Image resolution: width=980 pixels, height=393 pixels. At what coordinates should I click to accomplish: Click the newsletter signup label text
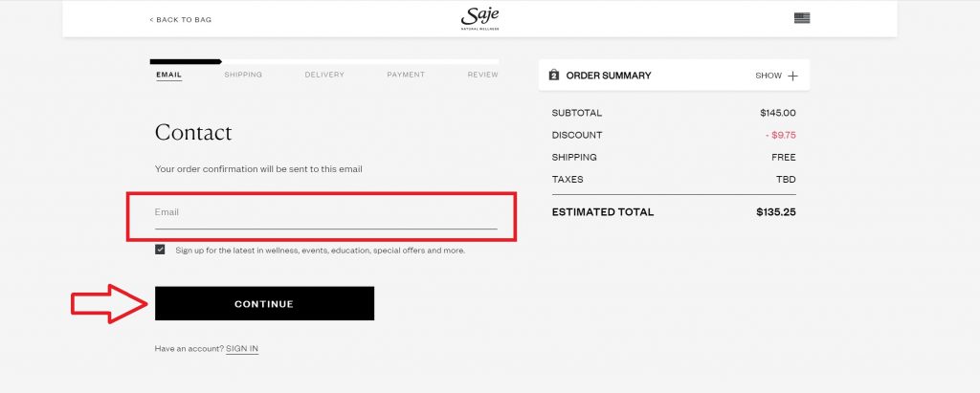(320, 251)
